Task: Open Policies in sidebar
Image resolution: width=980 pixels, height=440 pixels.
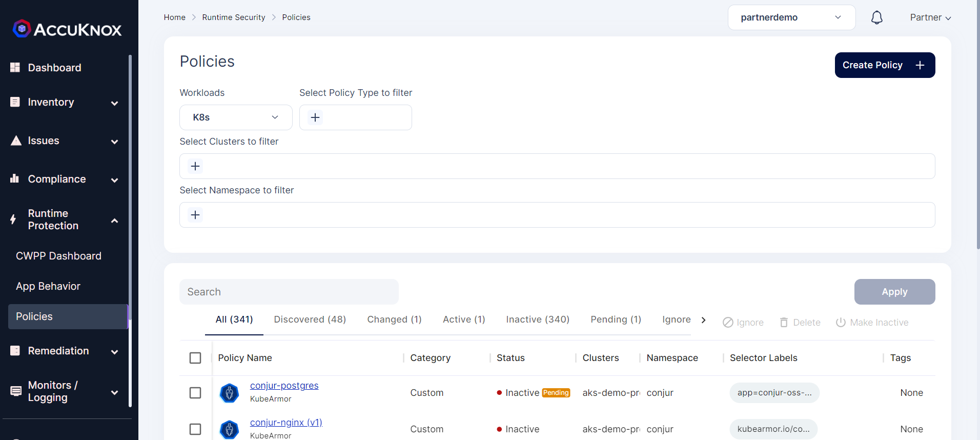Action: pyautogui.click(x=68, y=316)
